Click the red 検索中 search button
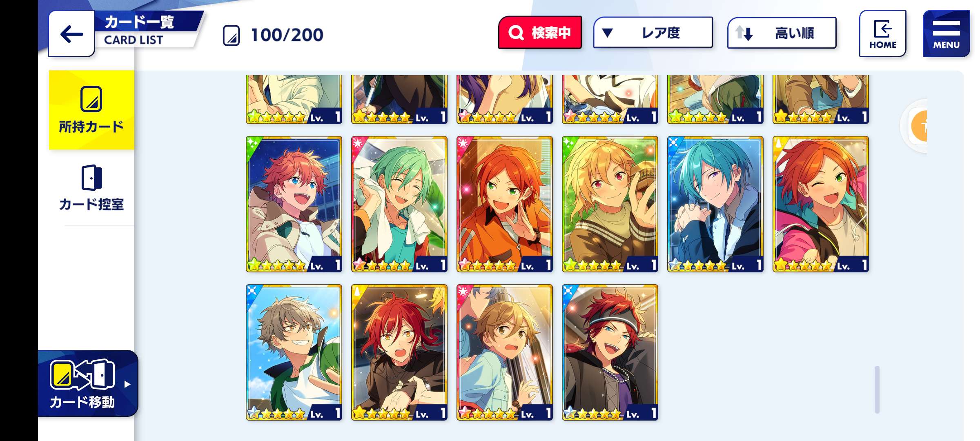Viewport: 980px width, 441px height. 540,33
